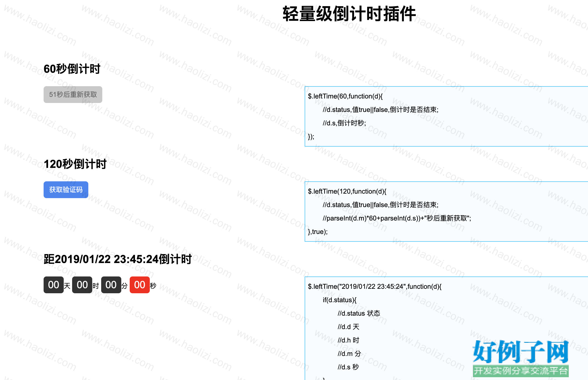Click the '秒' label after the red counter
This screenshot has height=380, width=588.
click(x=153, y=286)
